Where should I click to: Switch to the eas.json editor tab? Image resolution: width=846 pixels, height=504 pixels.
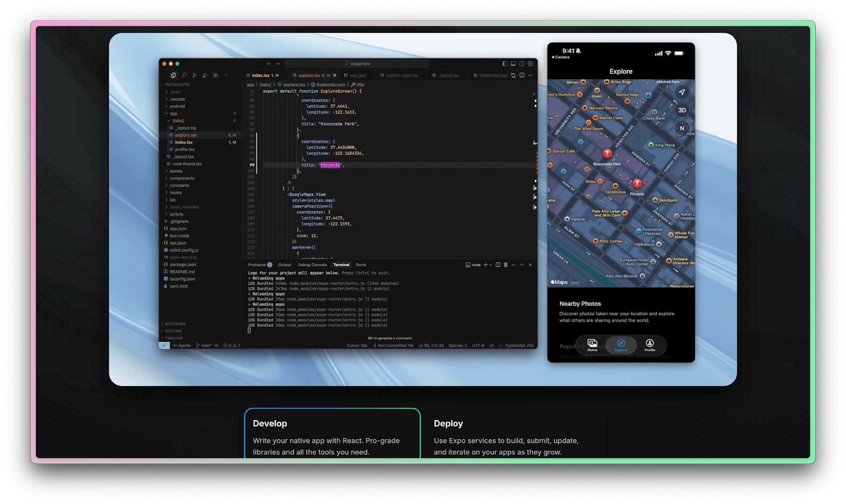click(x=357, y=76)
